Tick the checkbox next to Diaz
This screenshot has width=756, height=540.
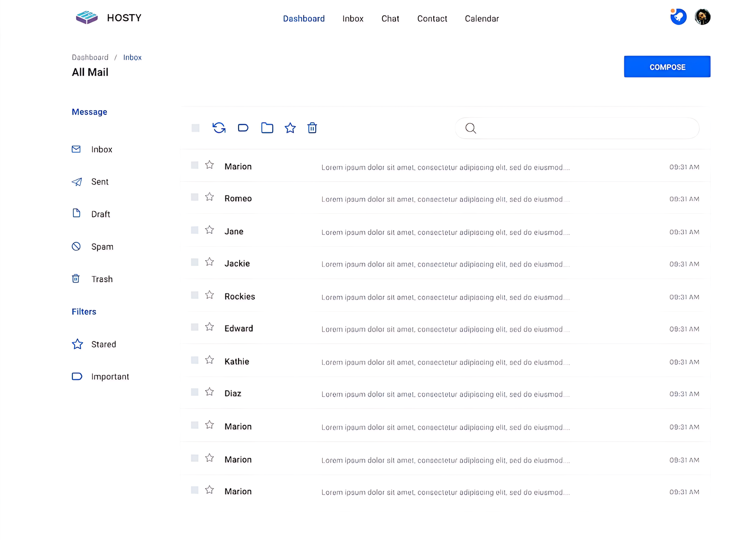[195, 392]
